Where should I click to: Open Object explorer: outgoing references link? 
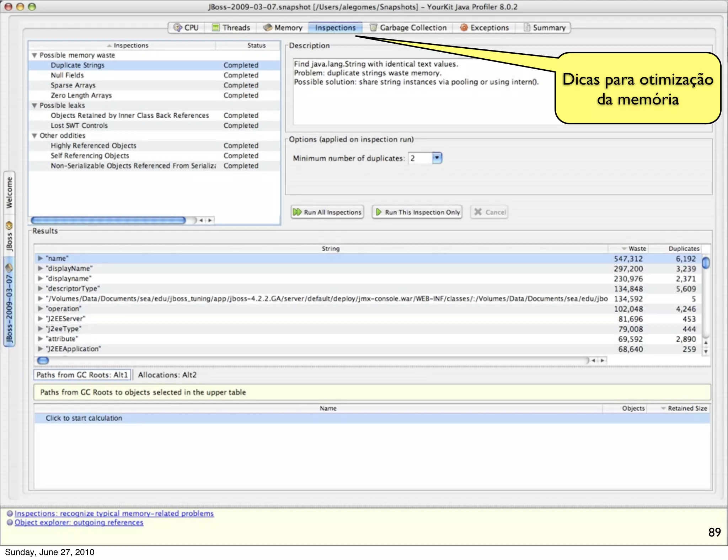[x=79, y=523]
